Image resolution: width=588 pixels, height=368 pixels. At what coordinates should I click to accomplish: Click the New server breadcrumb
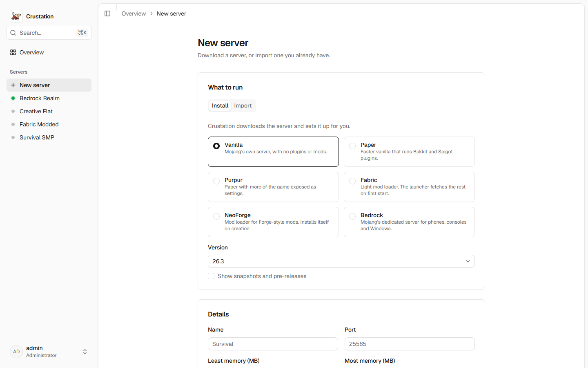click(x=171, y=13)
